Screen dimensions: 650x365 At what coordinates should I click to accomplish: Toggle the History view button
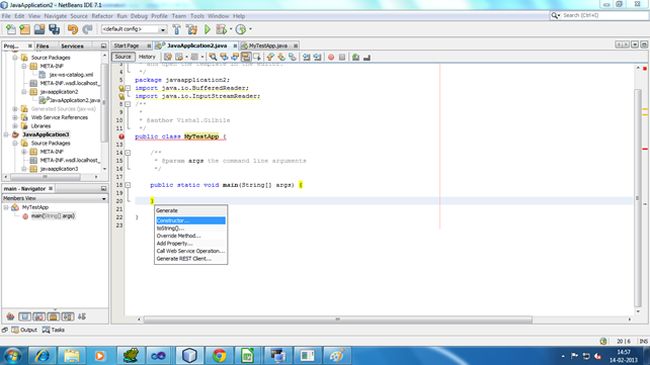tap(147, 57)
